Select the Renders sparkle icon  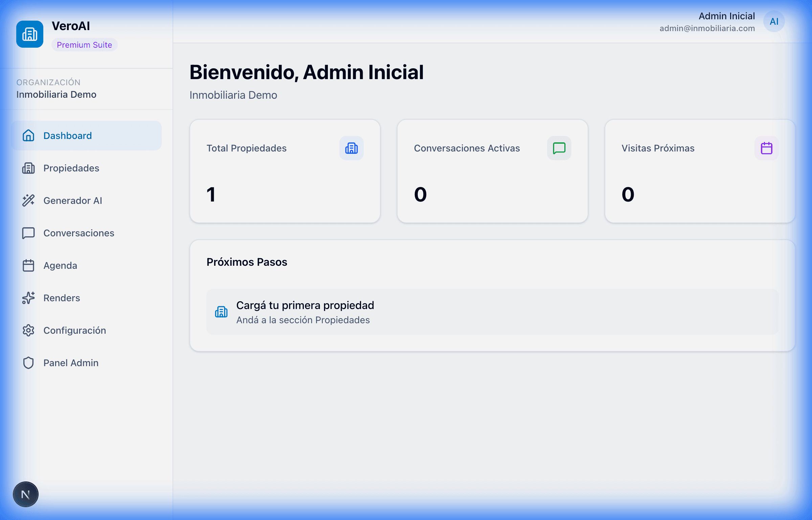(x=28, y=298)
